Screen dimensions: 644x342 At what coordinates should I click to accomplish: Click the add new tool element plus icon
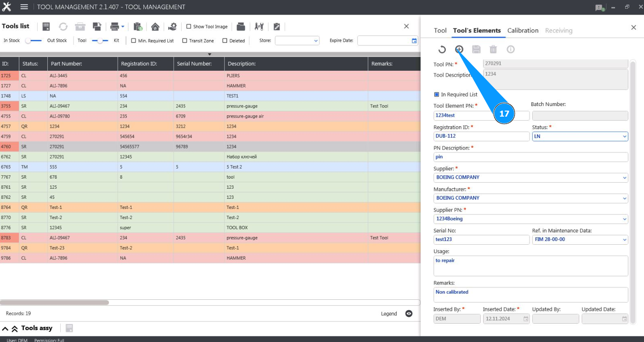pyautogui.click(x=459, y=49)
